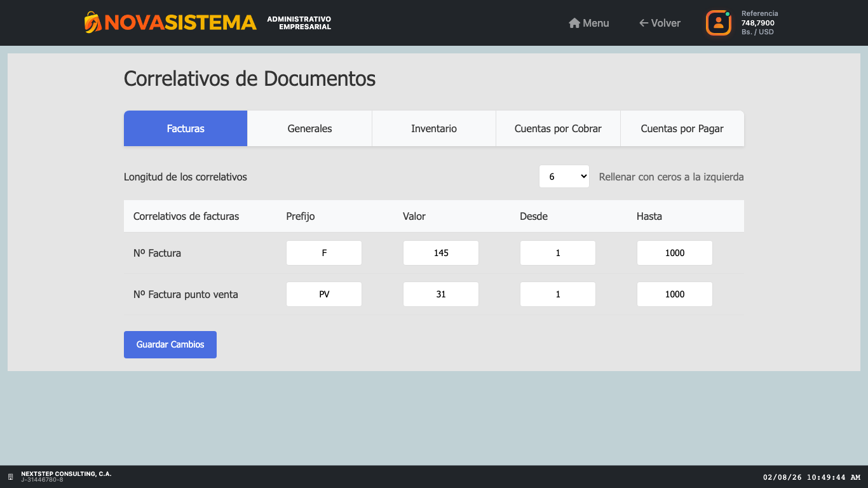The height and width of the screenshot is (488, 868).
Task: Click 'Rellenar con ceros a la izquierda' text
Action: click(671, 177)
